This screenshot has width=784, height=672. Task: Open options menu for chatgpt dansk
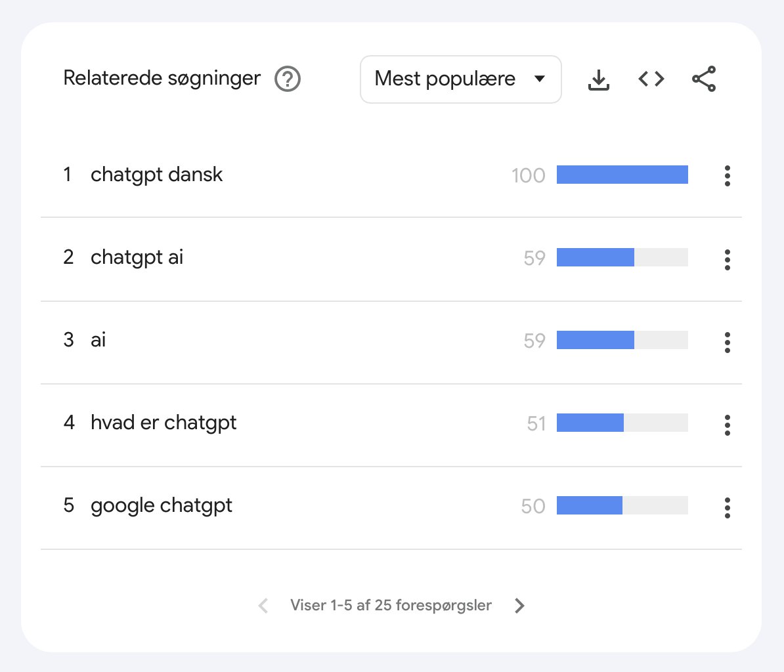coord(727,175)
